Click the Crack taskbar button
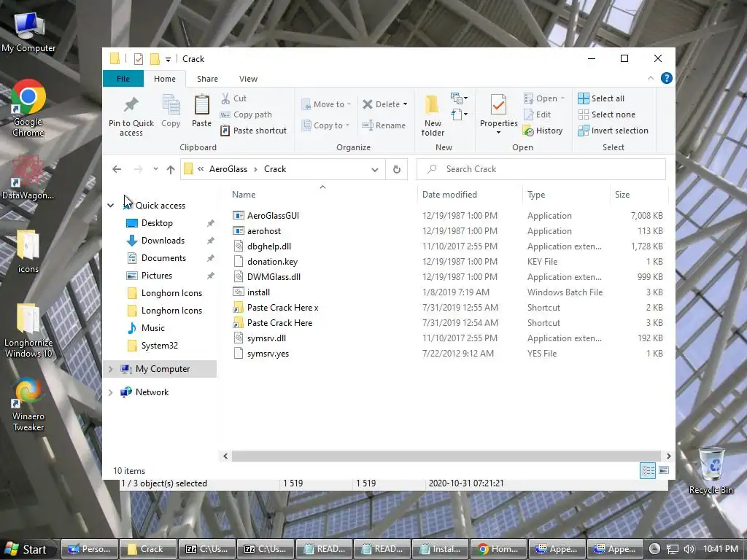747x560 pixels. pos(147,549)
